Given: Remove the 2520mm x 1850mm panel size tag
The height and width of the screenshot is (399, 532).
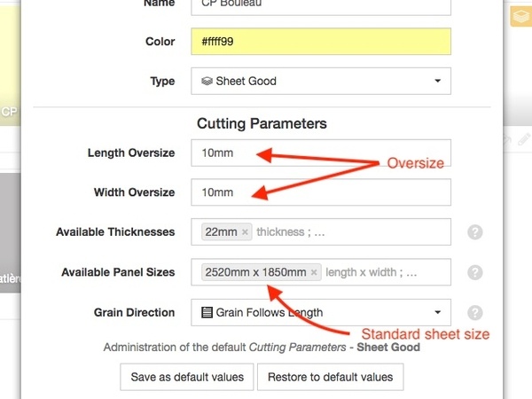Looking at the screenshot, I should coord(314,272).
